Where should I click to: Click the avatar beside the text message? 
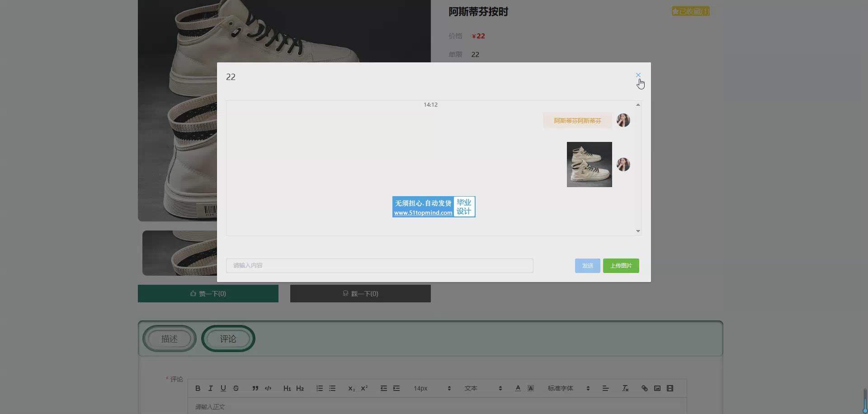click(623, 120)
